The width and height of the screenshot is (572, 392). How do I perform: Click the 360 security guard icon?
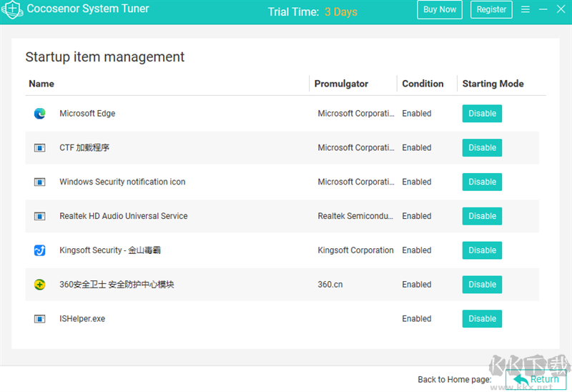40,285
